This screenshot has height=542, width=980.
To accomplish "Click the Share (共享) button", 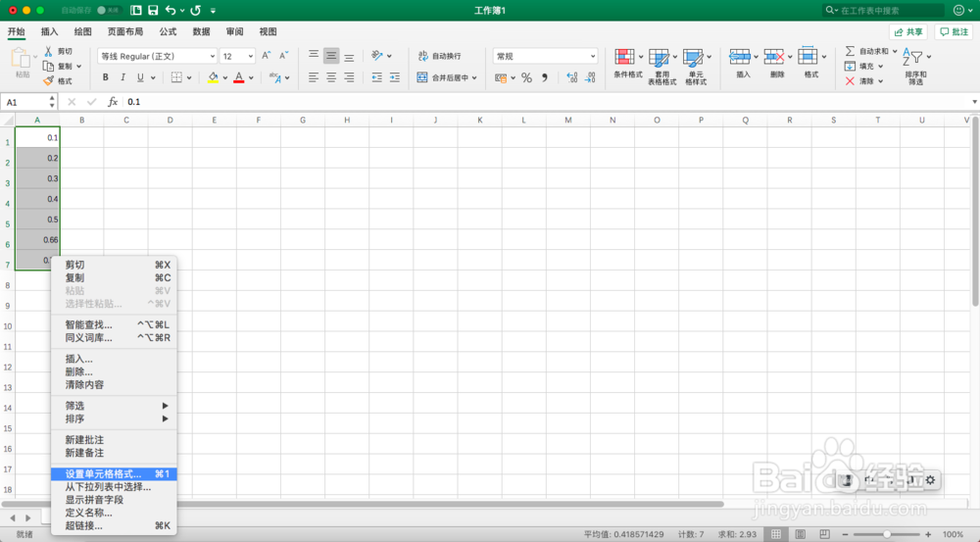I will (908, 32).
